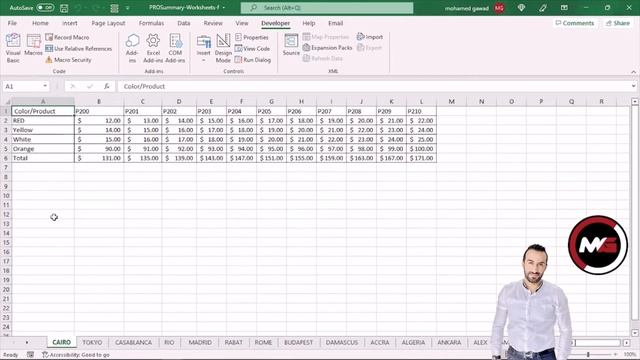This screenshot has height=360, width=640.
Task: Switch to the Page Layout tab
Action: pos(108,23)
